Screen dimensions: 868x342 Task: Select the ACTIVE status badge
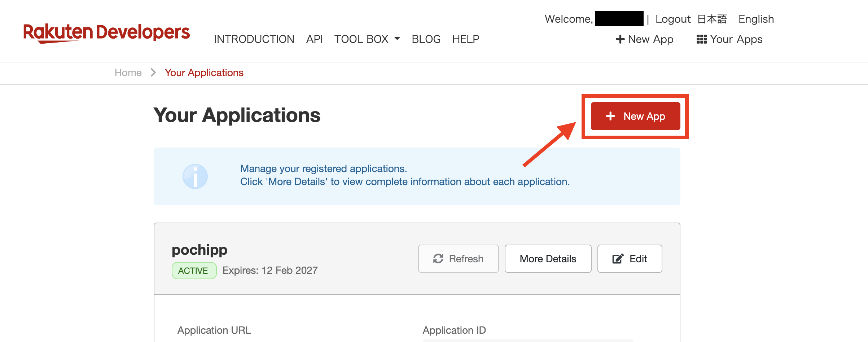(194, 271)
